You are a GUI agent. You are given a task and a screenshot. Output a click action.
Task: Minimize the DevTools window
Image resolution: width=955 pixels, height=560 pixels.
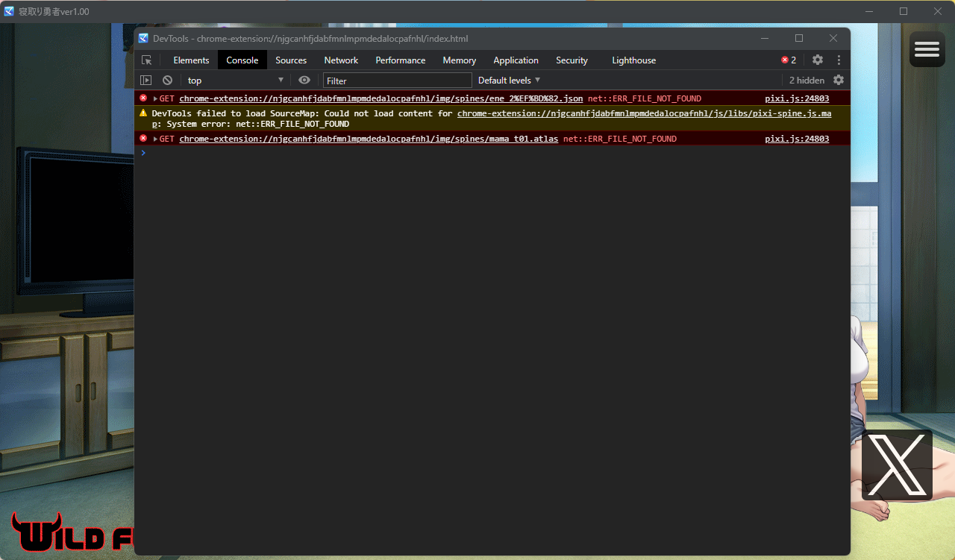(x=765, y=38)
